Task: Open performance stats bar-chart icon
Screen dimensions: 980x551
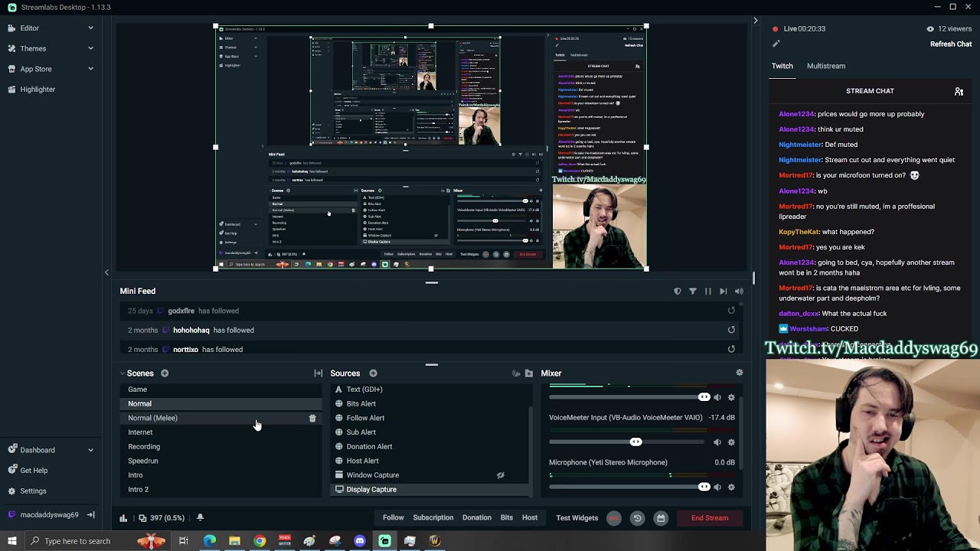Action: 123,518
